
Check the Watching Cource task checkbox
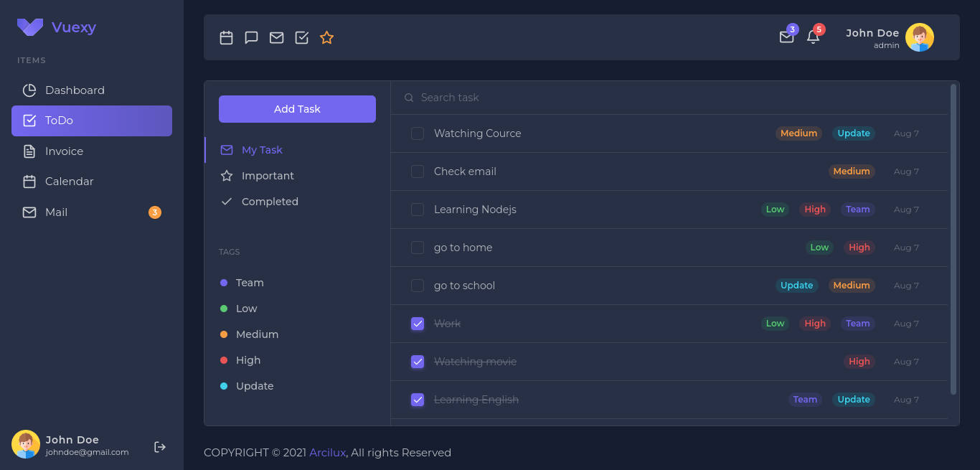click(417, 133)
